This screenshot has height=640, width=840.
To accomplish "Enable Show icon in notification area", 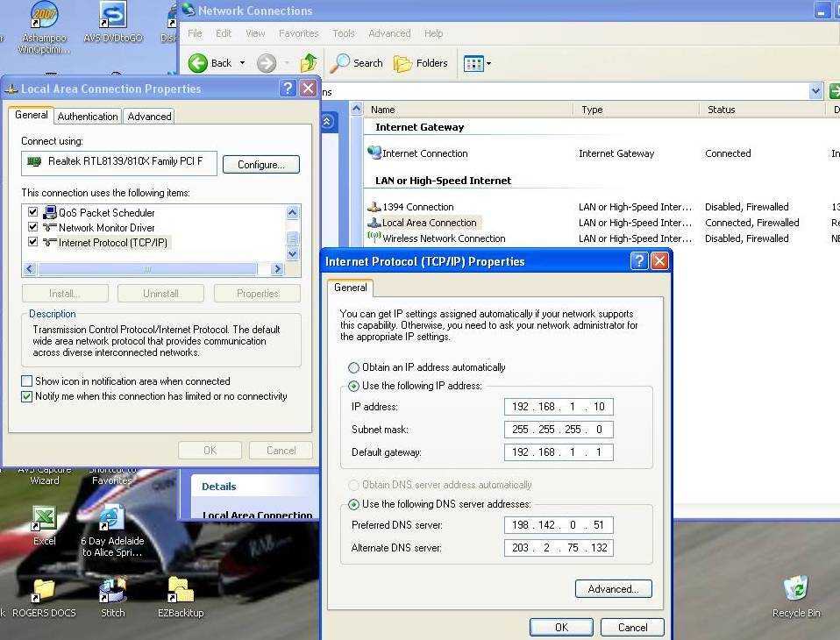I will (x=27, y=381).
